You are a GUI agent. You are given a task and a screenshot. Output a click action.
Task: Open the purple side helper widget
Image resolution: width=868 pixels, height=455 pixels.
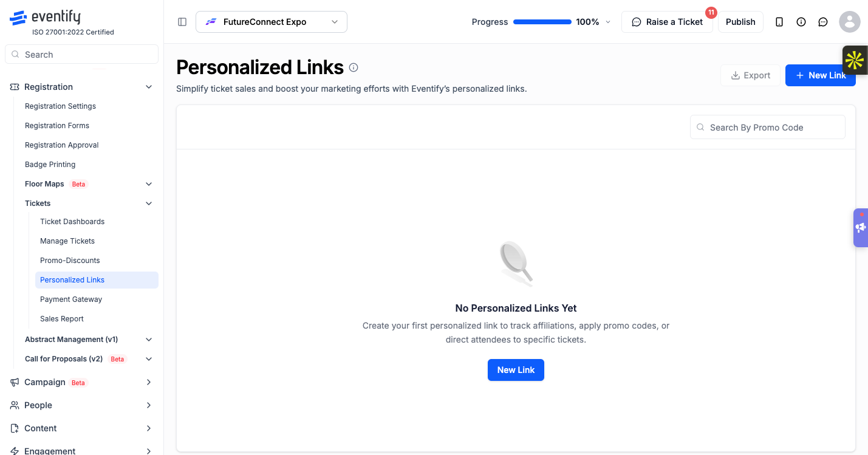click(x=861, y=228)
